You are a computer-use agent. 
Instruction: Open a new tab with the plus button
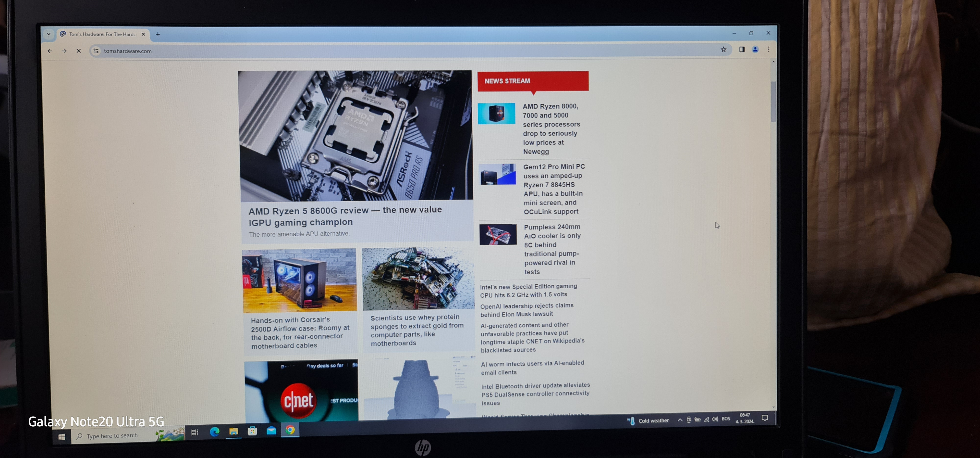(x=158, y=34)
